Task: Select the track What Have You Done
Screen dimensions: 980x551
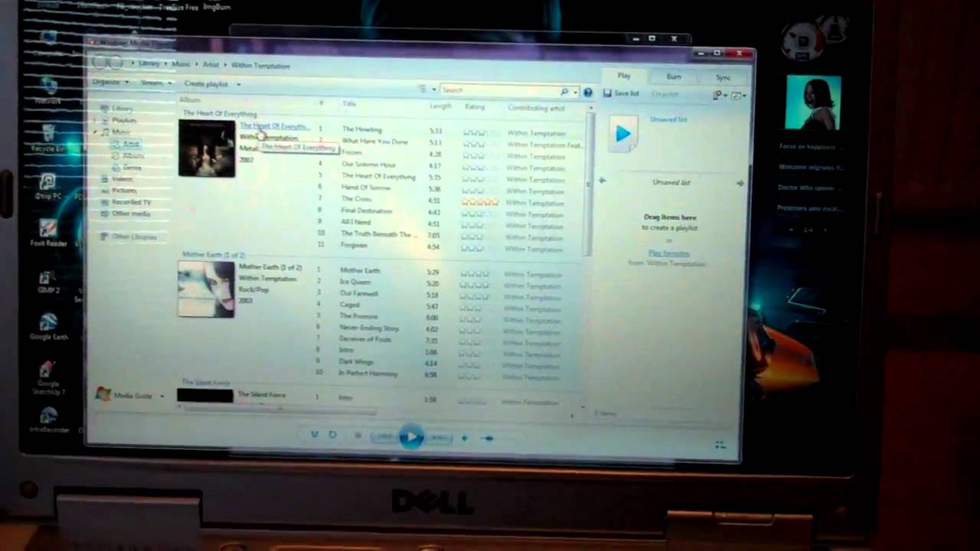Action: pos(375,141)
